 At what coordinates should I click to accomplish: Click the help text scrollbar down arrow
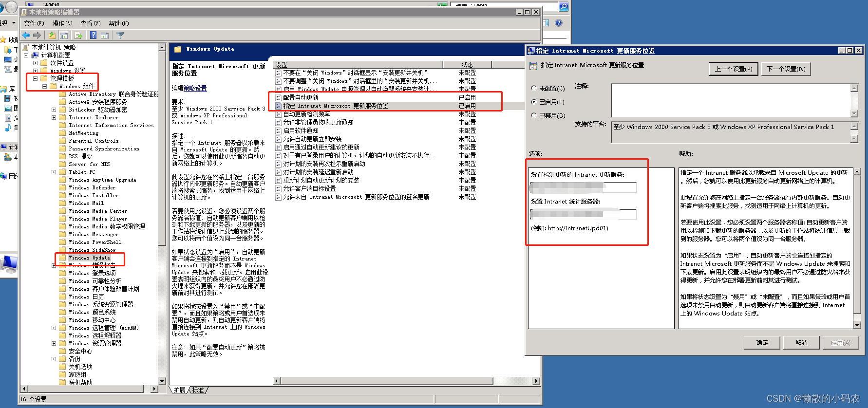point(857,325)
